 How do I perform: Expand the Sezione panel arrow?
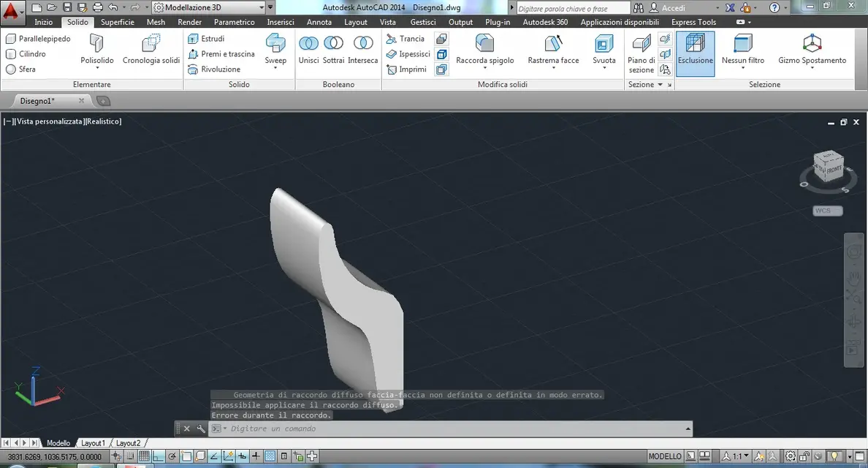click(660, 85)
